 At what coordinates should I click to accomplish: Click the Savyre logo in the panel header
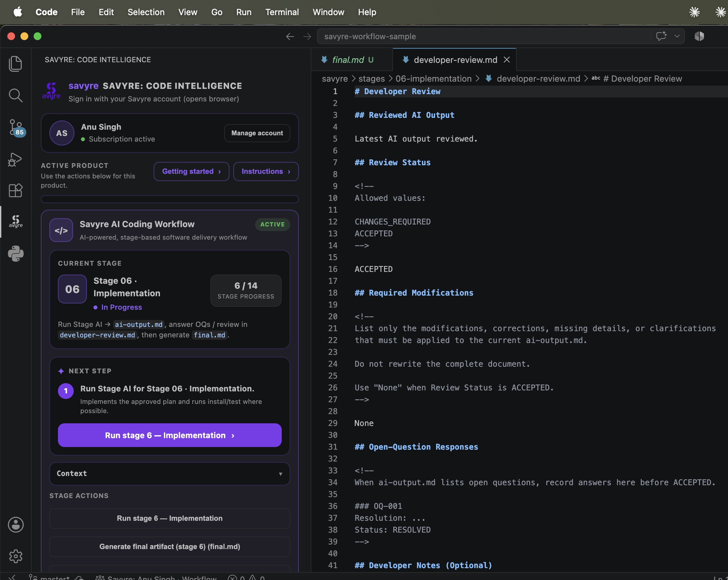point(51,91)
